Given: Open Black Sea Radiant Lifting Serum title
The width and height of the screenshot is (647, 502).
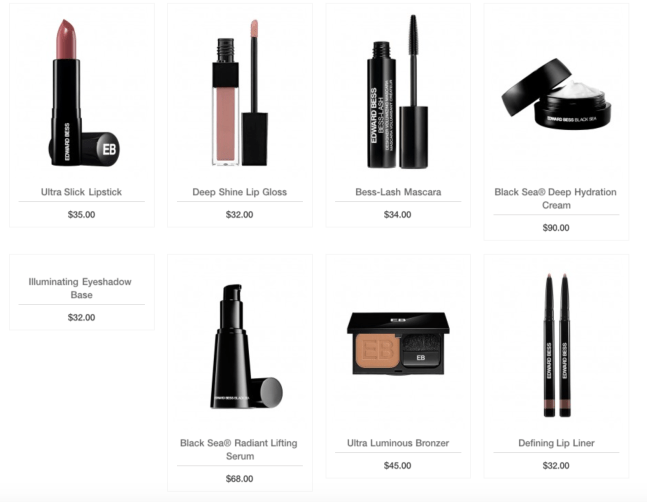Looking at the screenshot, I should [239, 449].
